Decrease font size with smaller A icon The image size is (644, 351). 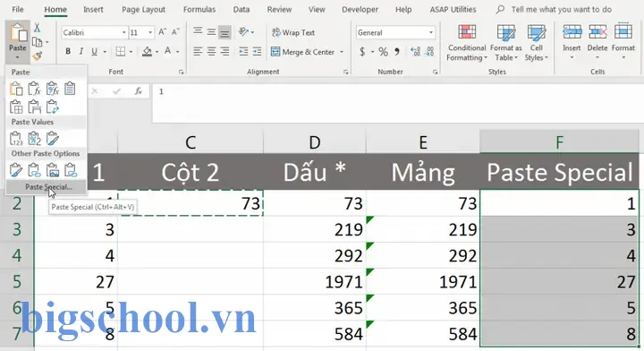pos(175,32)
